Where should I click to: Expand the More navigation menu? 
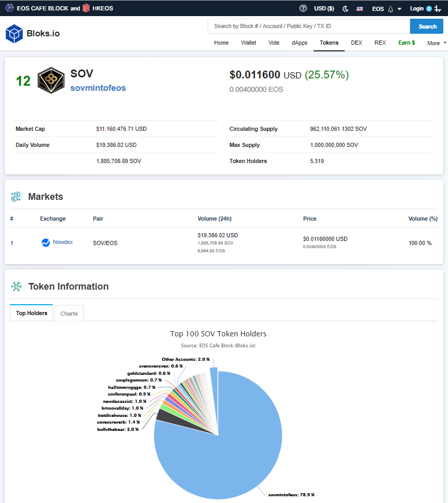(436, 43)
